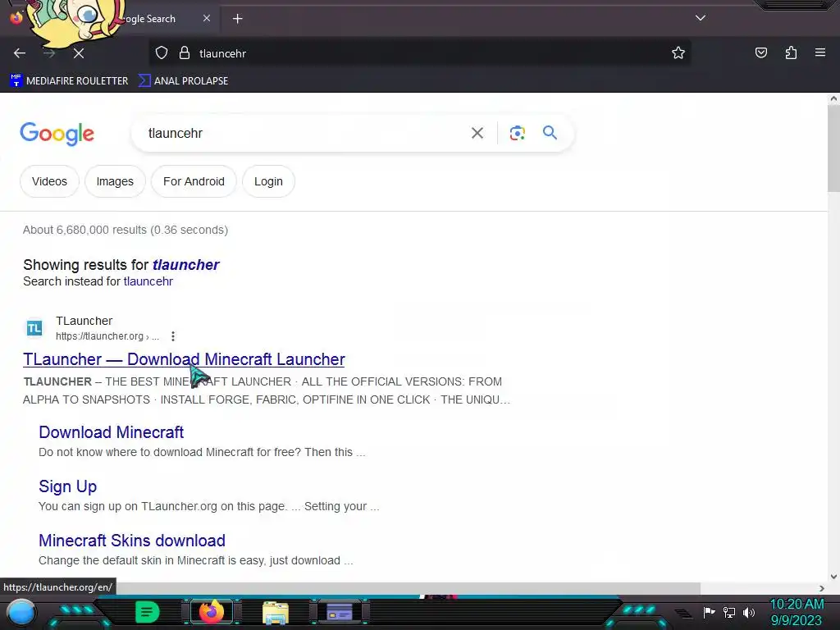The width and height of the screenshot is (840, 630).
Task: Open the Sign Up sitelink
Action: coord(67,486)
